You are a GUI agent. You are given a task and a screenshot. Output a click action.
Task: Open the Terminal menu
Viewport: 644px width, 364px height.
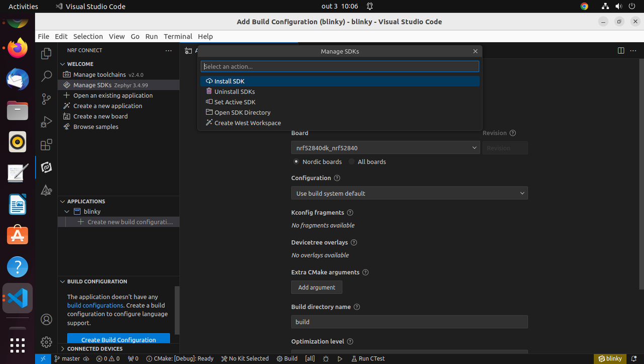point(178,36)
